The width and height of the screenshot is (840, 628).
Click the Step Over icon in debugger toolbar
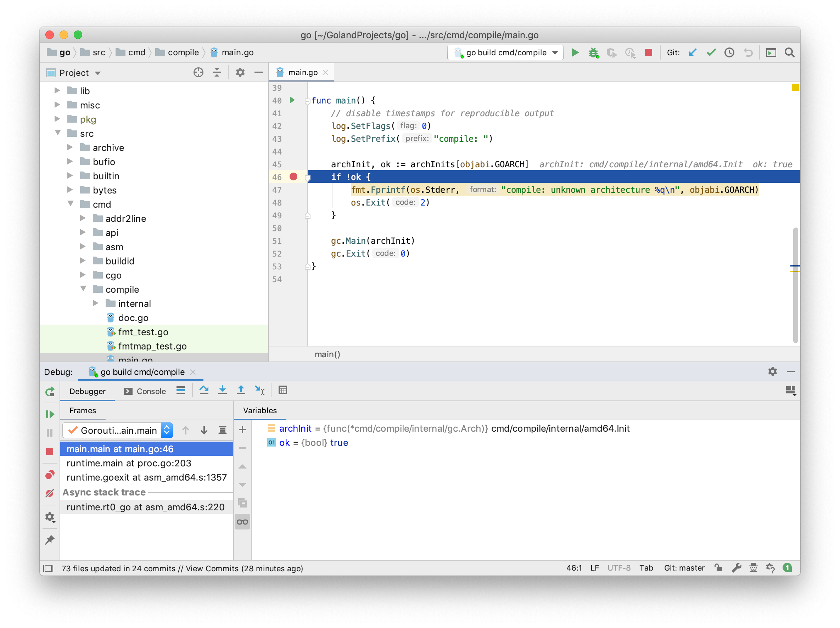[203, 391]
